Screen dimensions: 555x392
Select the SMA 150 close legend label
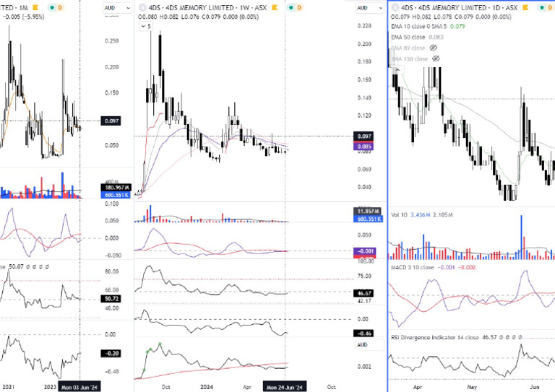[x=410, y=58]
